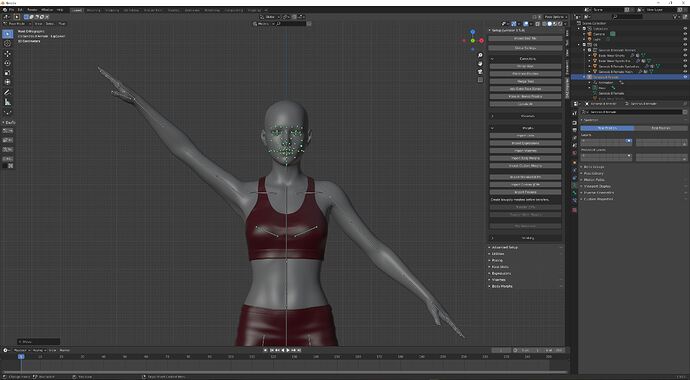The image size is (690, 380).
Task: Click the blue Z axis navigation gizmo ball
Action: tap(473, 32)
